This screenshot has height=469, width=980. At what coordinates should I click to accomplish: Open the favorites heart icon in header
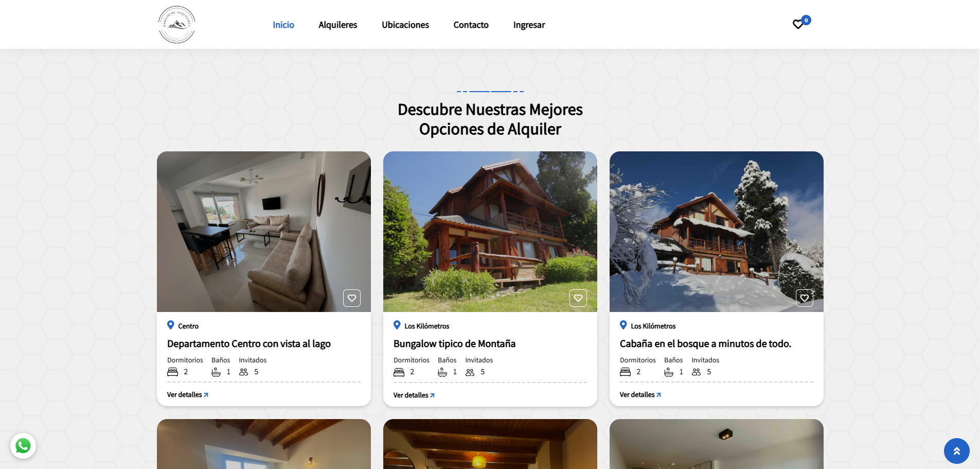point(798,24)
